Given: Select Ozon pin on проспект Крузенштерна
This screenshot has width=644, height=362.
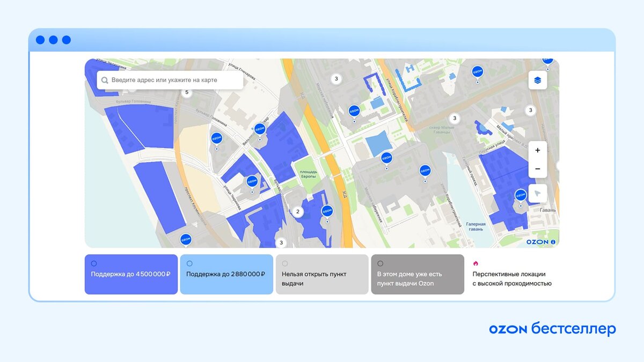Looking at the screenshot, I should 186,240.
